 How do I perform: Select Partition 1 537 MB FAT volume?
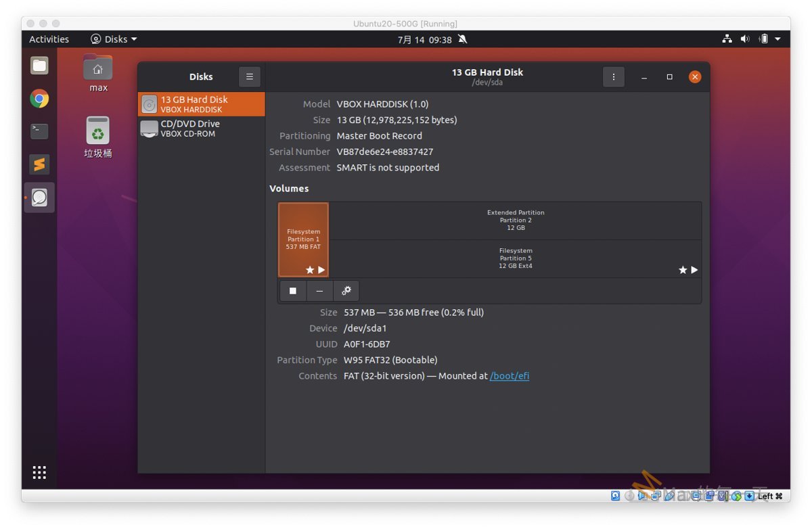tap(303, 239)
